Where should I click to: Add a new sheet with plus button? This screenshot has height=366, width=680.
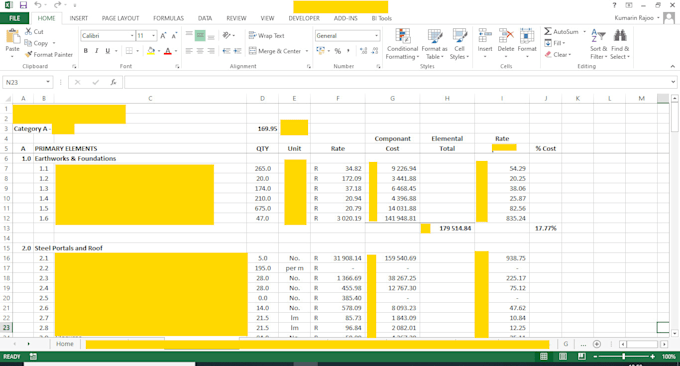597,344
